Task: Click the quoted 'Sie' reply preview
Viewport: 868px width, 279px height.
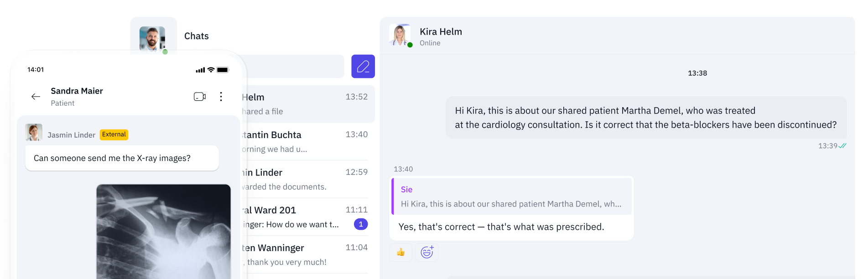Action: tap(511, 196)
